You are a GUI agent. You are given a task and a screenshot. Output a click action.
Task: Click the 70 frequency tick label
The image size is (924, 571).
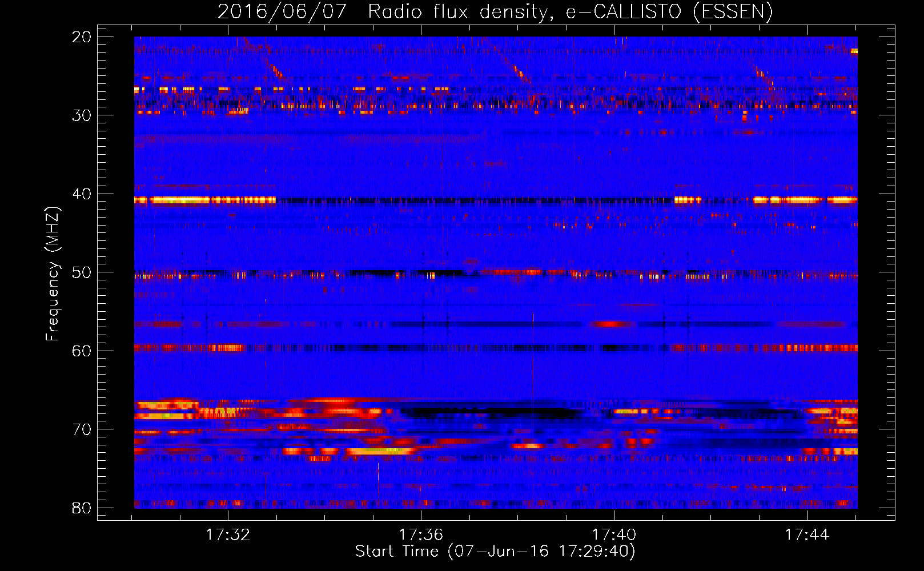82,429
